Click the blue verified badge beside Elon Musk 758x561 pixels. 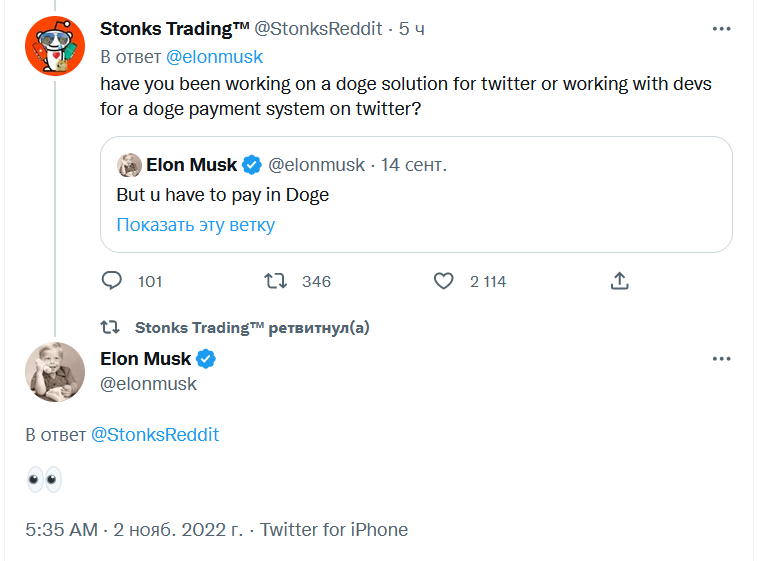tap(206, 359)
